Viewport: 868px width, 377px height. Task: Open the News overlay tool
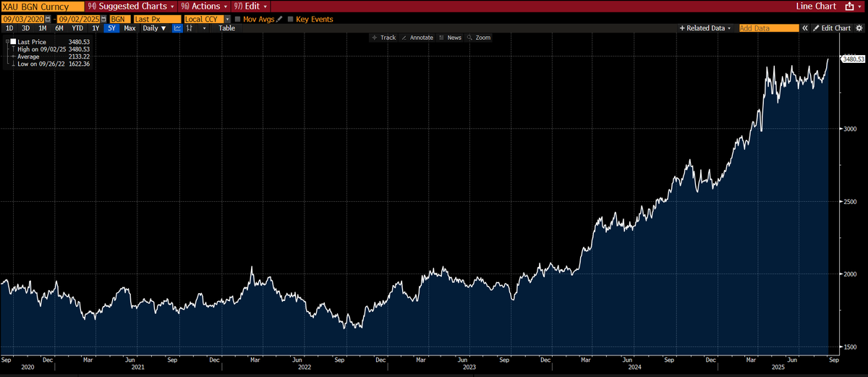(x=450, y=38)
